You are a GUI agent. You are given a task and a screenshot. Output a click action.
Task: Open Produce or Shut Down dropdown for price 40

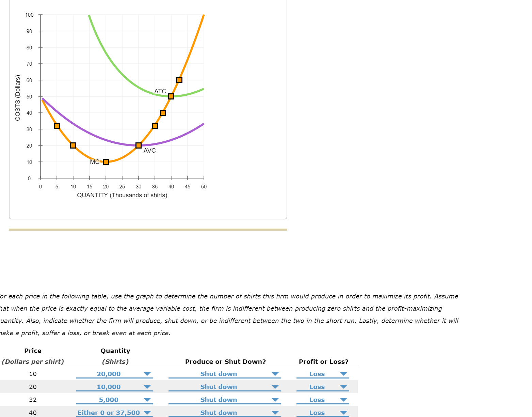coord(224,413)
